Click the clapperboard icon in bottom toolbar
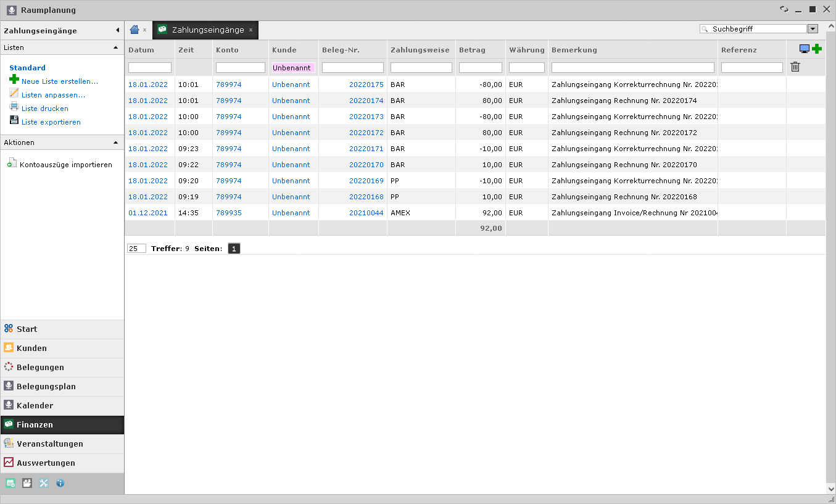Screen dimensions: 836x504 click(x=27, y=483)
